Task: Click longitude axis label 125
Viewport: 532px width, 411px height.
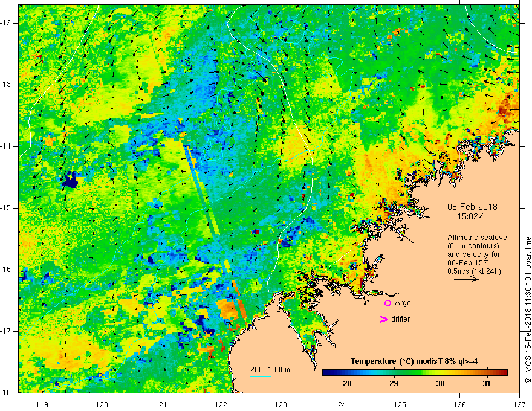Action: [x=400, y=404]
